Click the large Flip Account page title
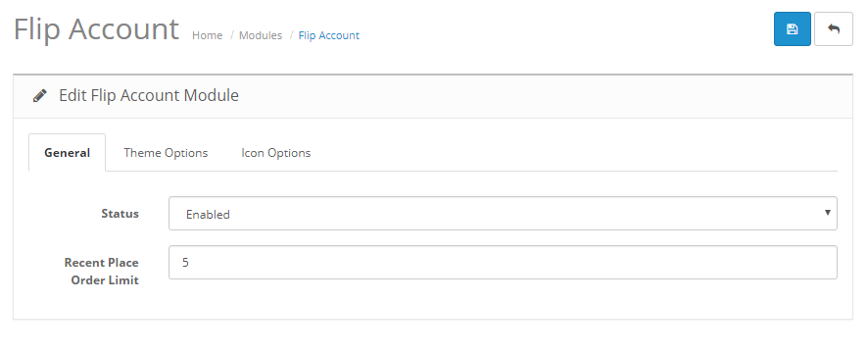The image size is (868, 353). pyautogui.click(x=96, y=28)
